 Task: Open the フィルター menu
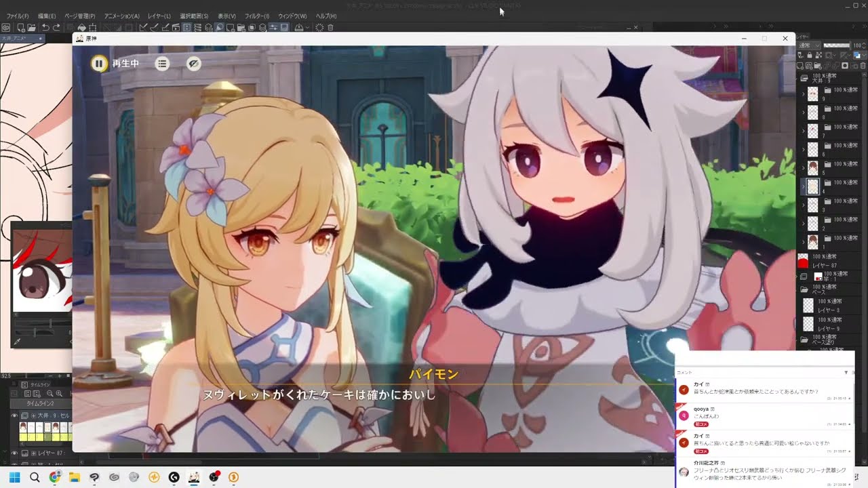coord(258,15)
